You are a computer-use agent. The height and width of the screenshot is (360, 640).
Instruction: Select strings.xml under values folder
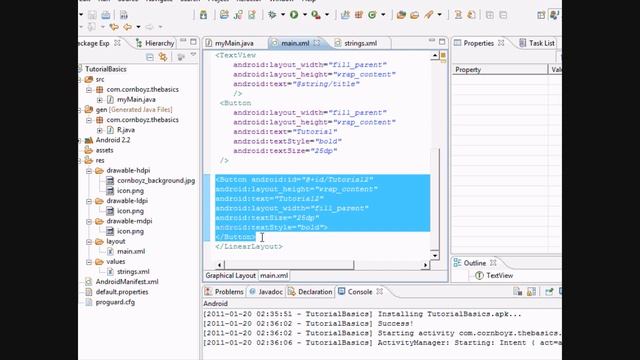click(133, 271)
